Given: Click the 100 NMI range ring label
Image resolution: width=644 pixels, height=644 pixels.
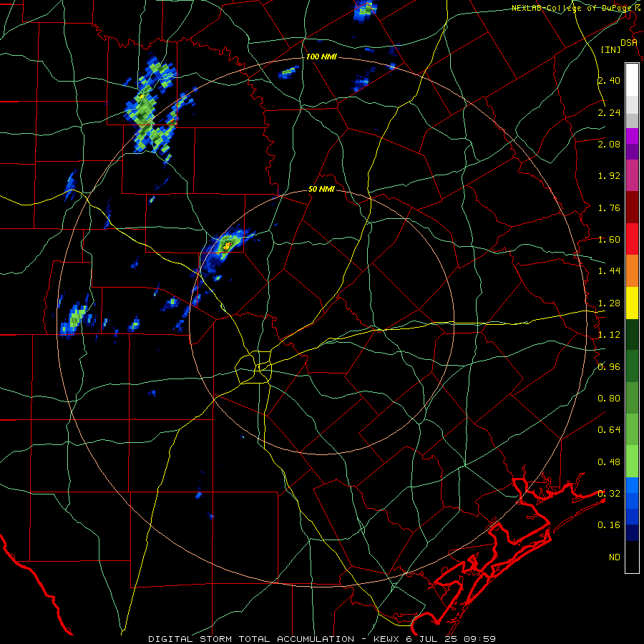Looking at the screenshot, I should pos(321,57).
